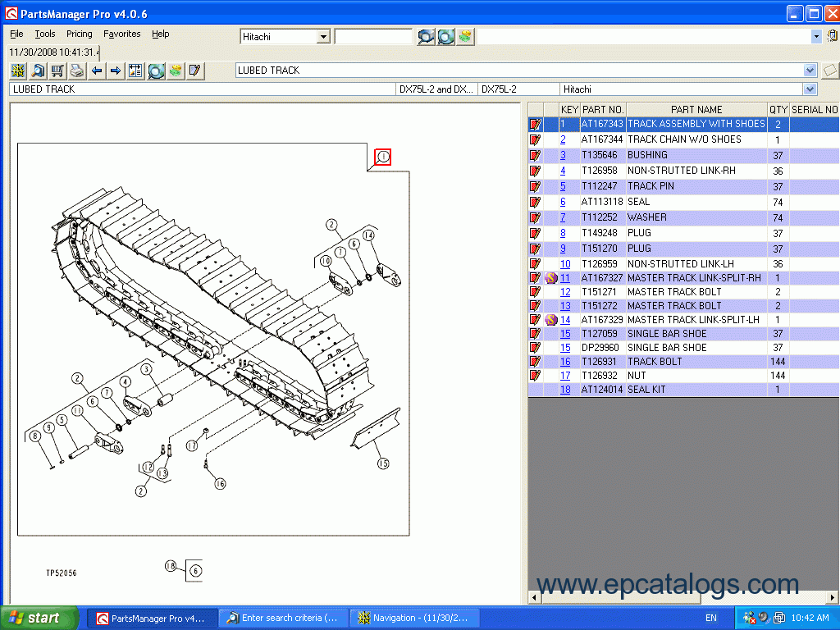Go back with the left arrow

pyautogui.click(x=97, y=71)
